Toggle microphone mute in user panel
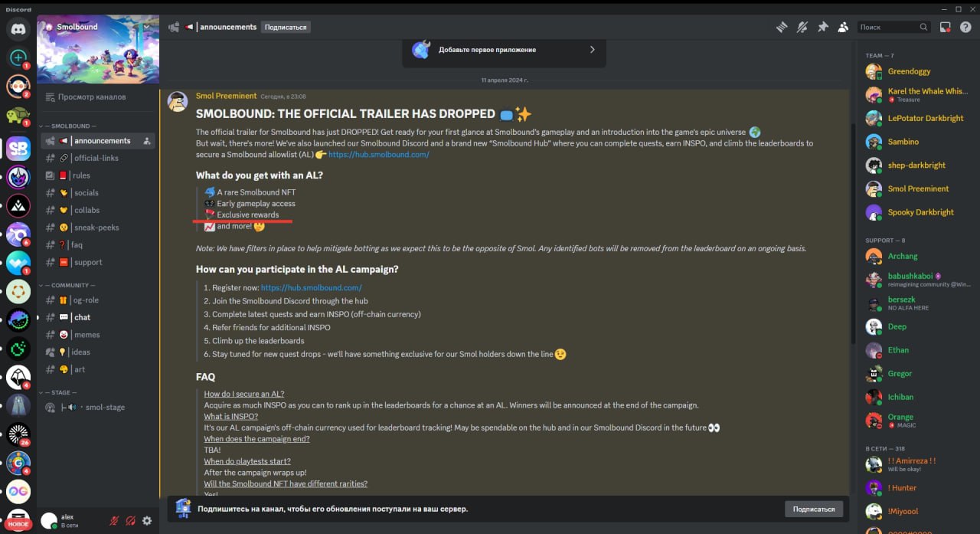The image size is (980, 534). 114,521
